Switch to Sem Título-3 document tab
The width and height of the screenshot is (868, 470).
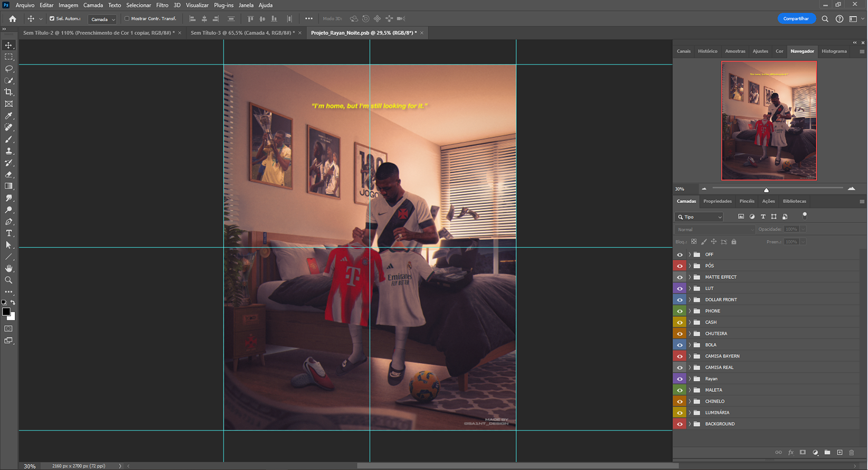(x=243, y=33)
